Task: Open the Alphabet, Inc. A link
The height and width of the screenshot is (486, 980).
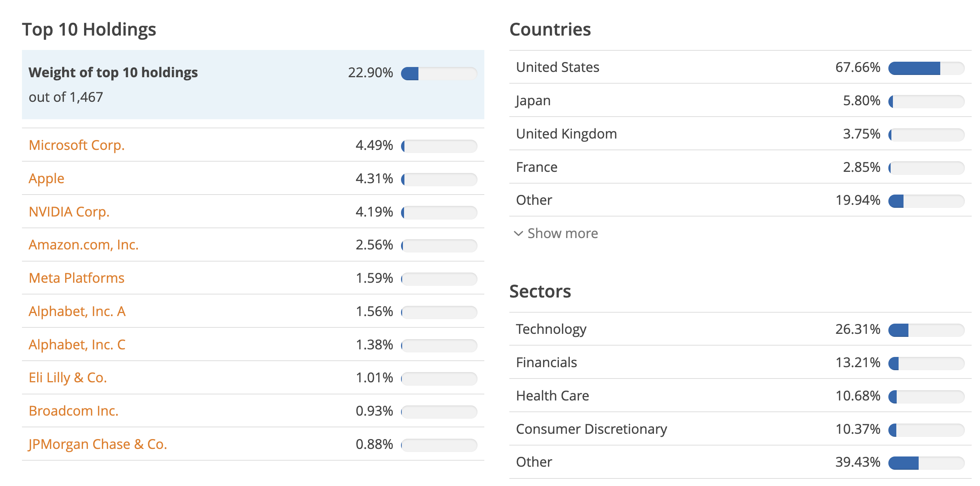Action: coord(77,311)
